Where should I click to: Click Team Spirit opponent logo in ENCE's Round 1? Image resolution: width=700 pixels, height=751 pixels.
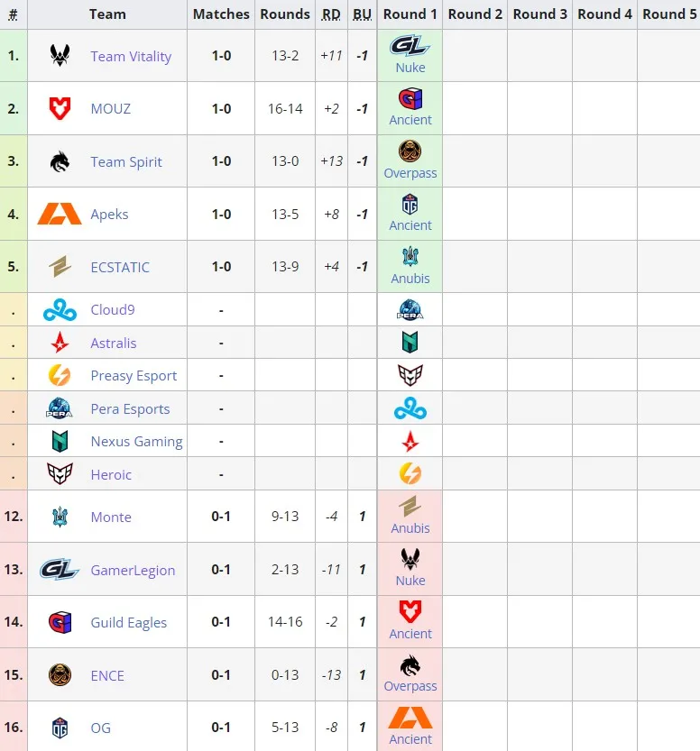tap(410, 664)
